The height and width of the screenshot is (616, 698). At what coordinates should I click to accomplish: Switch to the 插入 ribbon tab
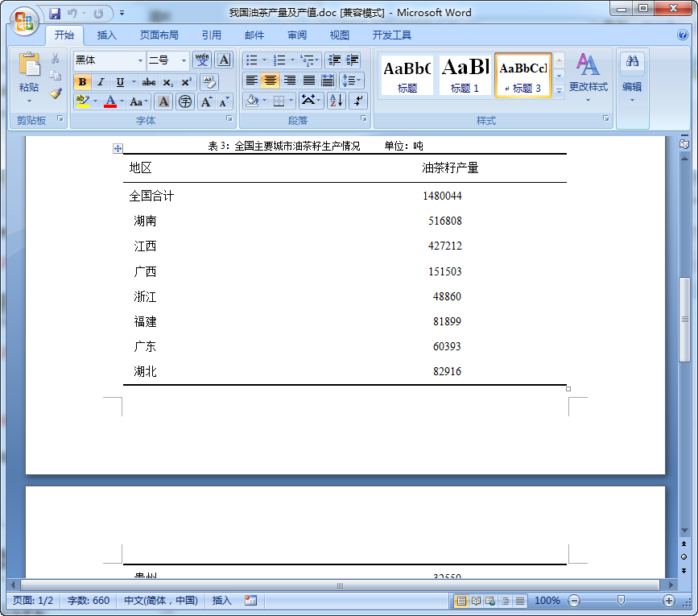point(105,35)
